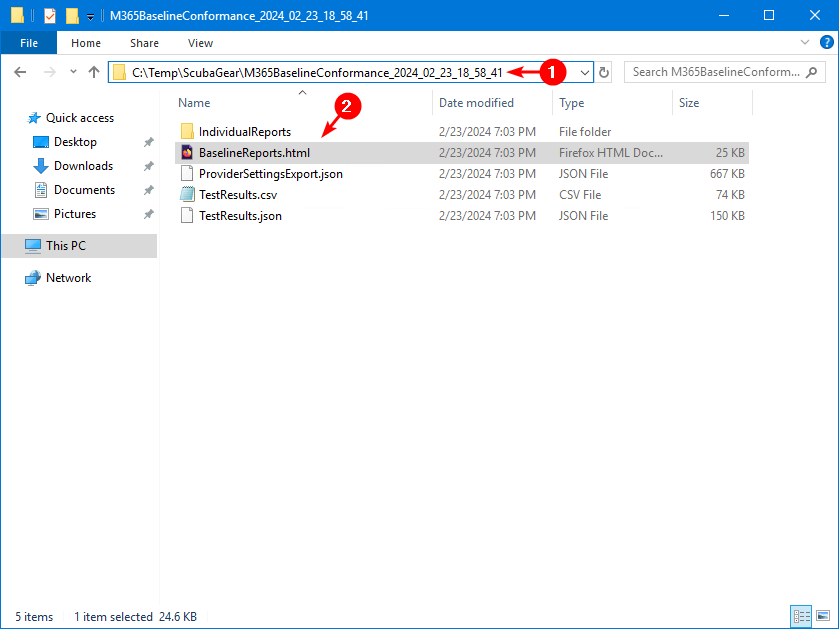Click the Search M365BaselineConform box

(x=724, y=72)
